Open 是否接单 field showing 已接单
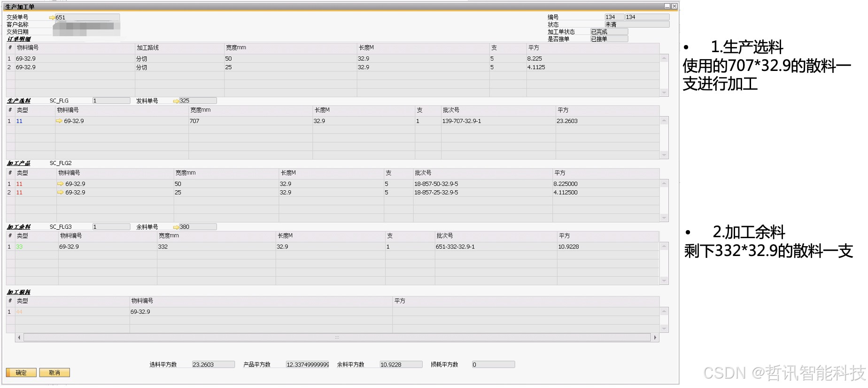 [x=609, y=39]
